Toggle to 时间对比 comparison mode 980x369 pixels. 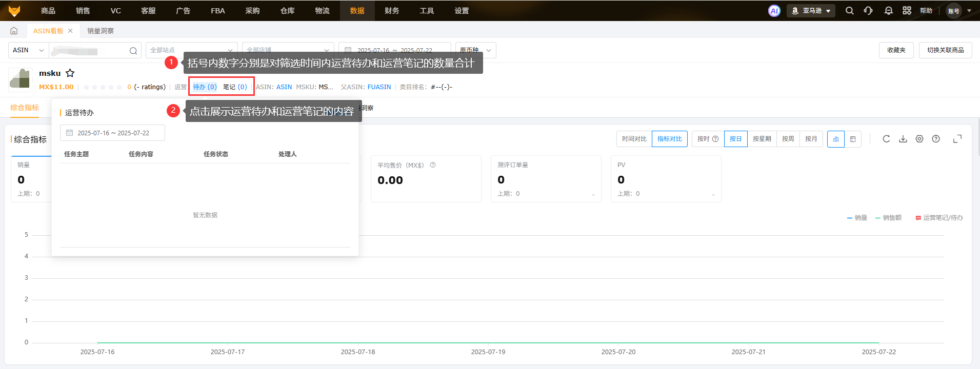634,139
